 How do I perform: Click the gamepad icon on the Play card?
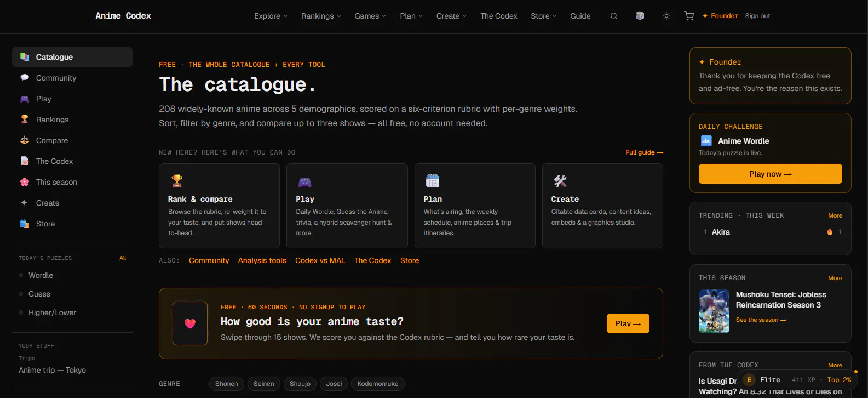304,182
